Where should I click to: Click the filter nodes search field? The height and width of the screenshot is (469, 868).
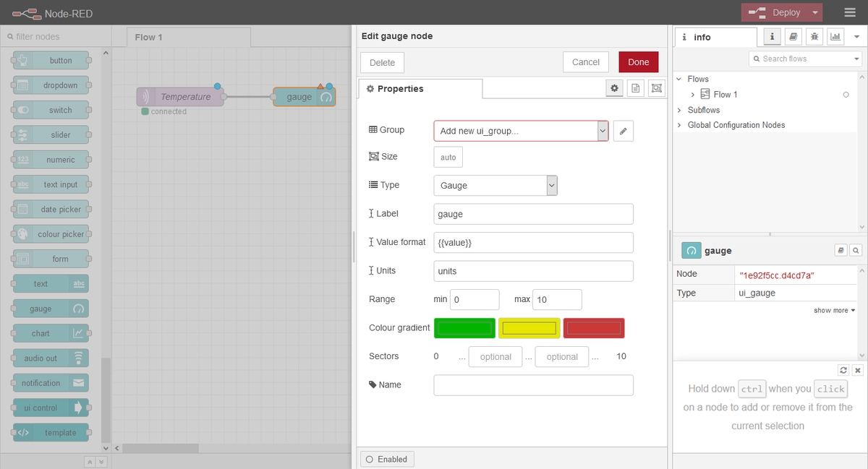pyautogui.click(x=56, y=36)
